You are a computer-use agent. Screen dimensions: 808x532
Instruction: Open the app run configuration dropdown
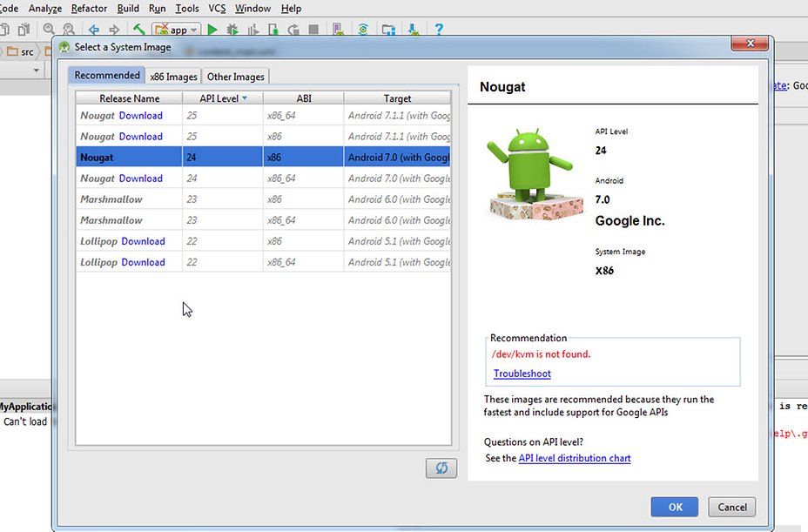176,30
